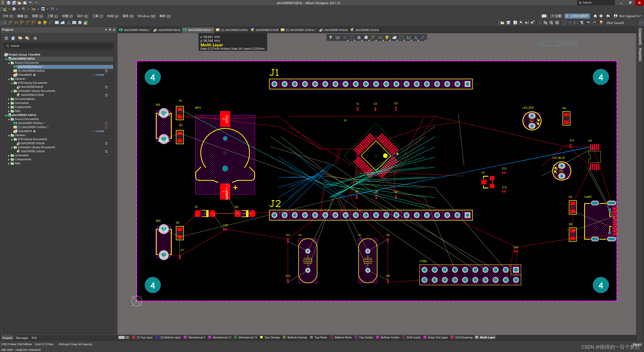Select the interactive routing tool in the floating toolbar
The image size is (644, 352).
tap(373, 38)
